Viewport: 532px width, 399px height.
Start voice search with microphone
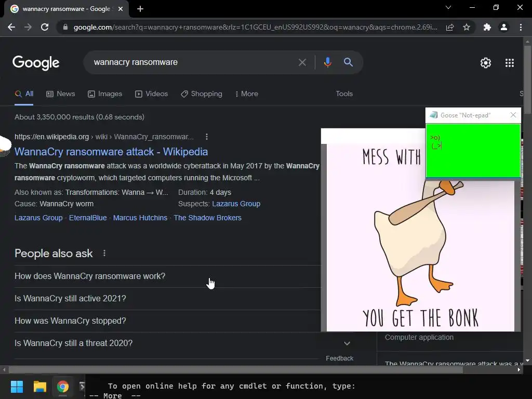tap(327, 62)
